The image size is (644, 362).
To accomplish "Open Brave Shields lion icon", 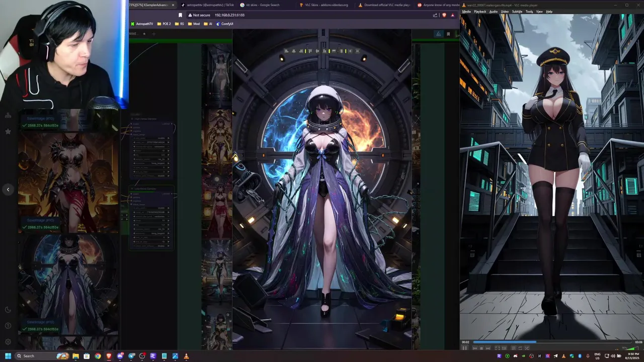I will 444,15.
